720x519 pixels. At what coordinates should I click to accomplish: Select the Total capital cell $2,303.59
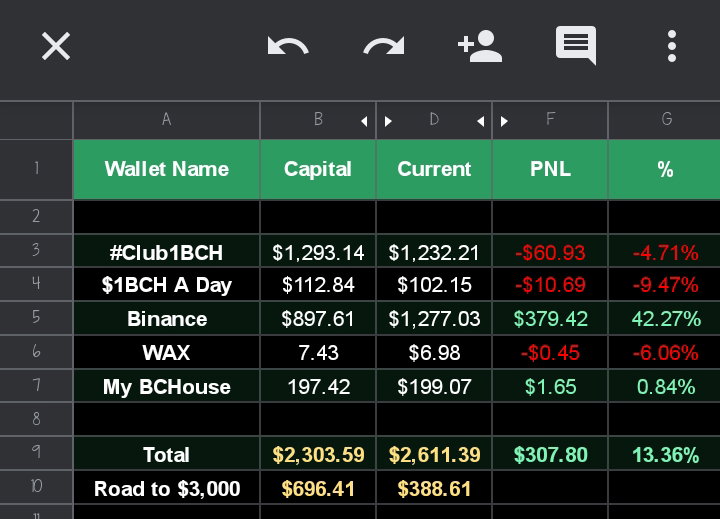[318, 453]
